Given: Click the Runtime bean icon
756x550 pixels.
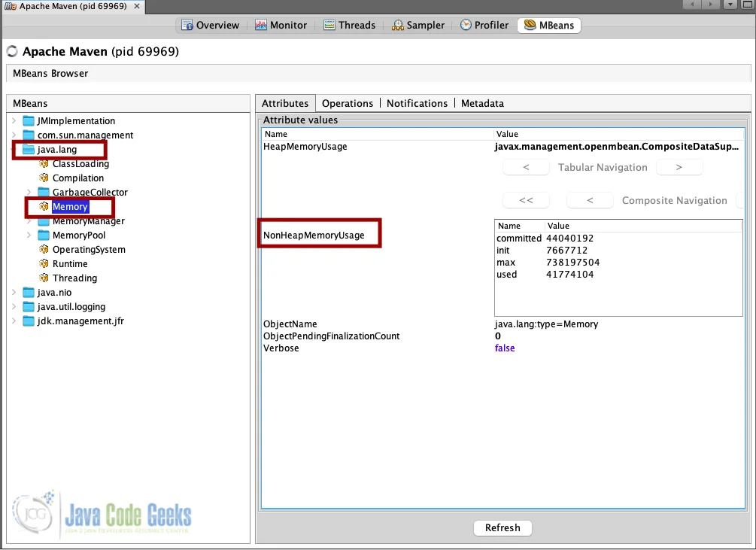Looking at the screenshot, I should coord(44,263).
